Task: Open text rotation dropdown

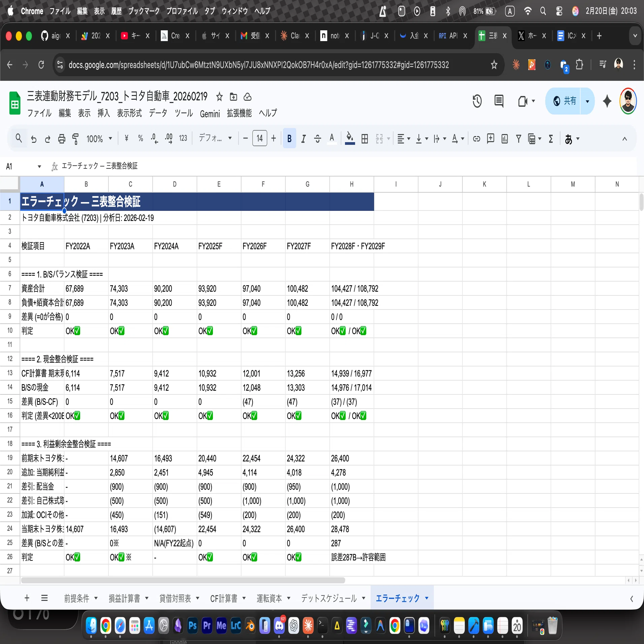Action: pos(458,138)
